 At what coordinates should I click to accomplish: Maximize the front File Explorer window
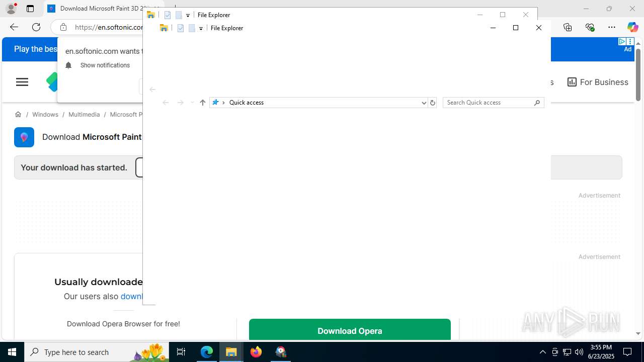click(516, 28)
